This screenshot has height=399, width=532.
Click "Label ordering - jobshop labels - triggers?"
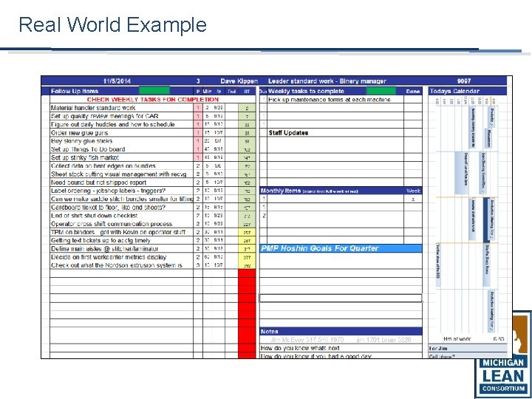(108, 191)
